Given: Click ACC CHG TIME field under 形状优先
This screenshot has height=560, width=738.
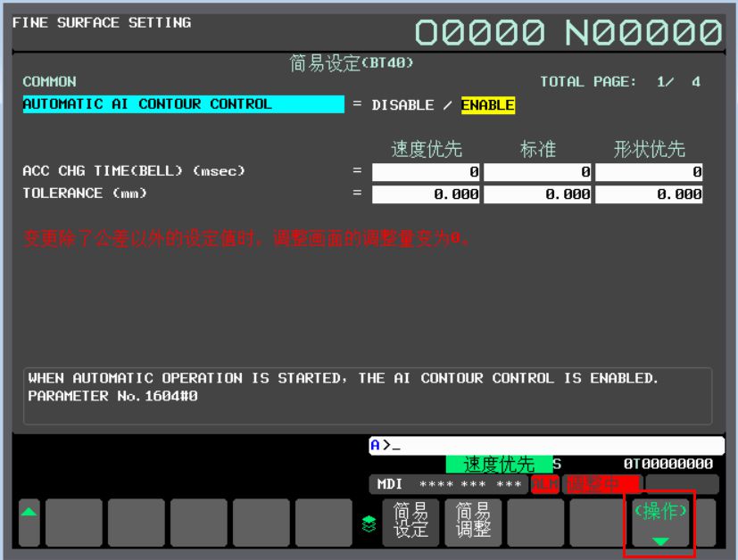Looking at the screenshot, I should [649, 172].
